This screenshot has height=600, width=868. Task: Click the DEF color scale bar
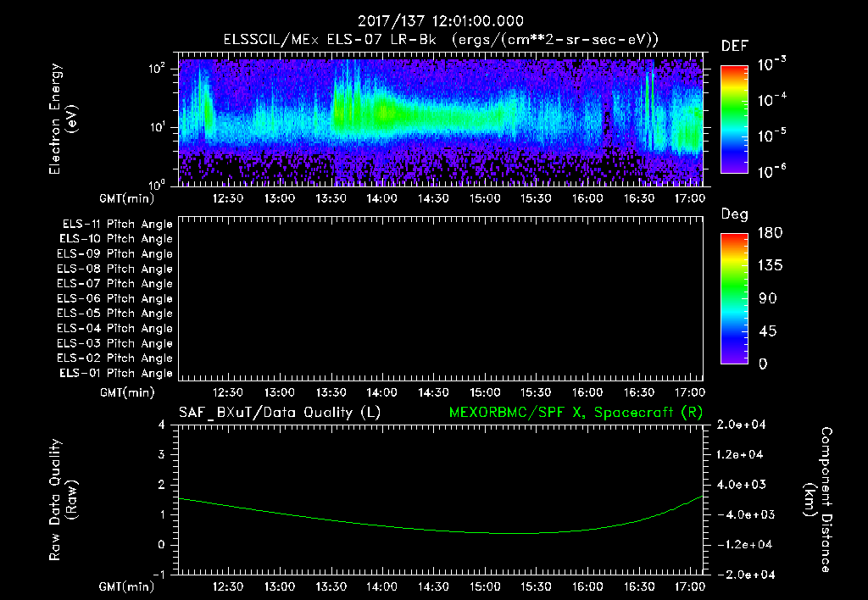[734, 119]
